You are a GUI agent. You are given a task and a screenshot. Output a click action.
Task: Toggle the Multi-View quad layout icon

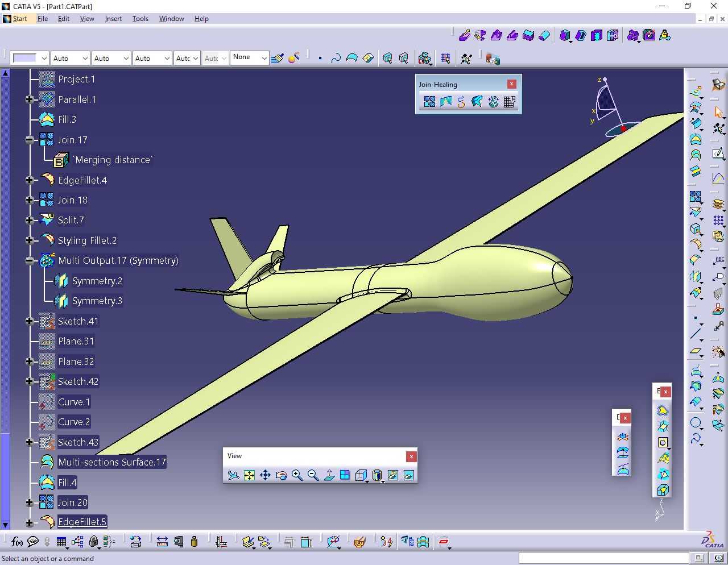345,475
